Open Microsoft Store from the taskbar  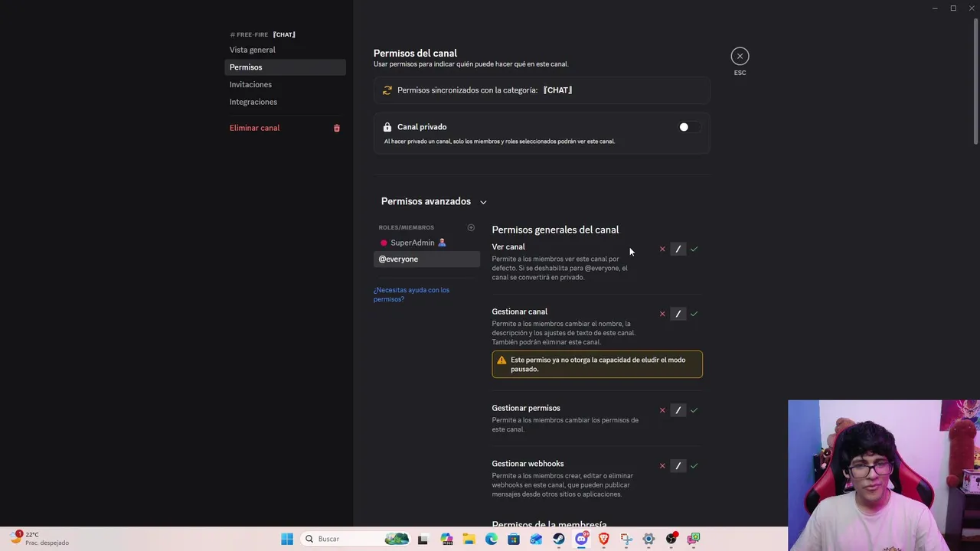[514, 539]
